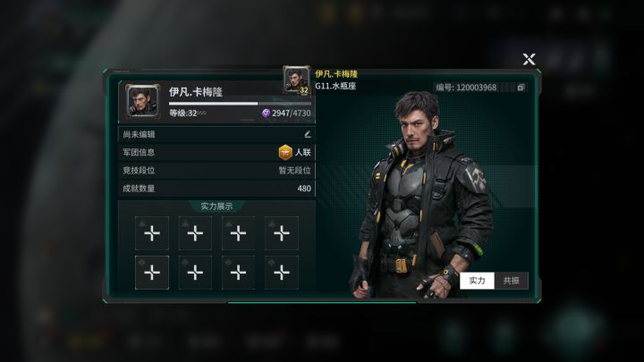Select the highlighted first bottom-row showcase slot
Screen dimensions: 644x362
coord(152,272)
